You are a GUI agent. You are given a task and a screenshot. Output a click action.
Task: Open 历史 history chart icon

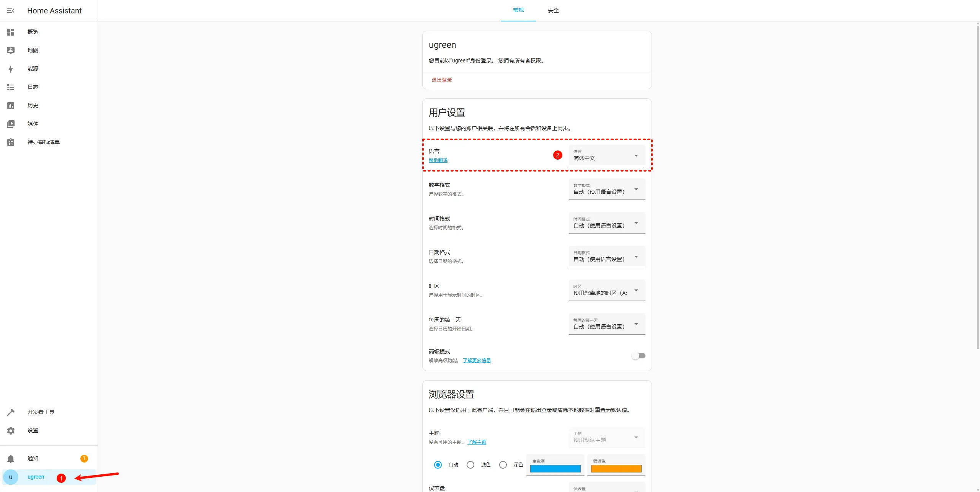coord(11,106)
